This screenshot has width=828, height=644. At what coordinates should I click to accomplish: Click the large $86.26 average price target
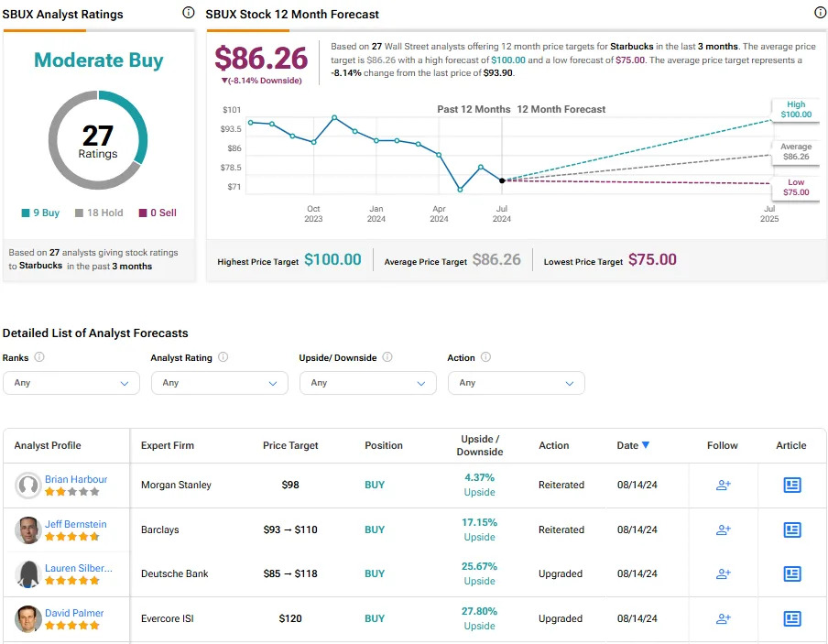[x=261, y=58]
